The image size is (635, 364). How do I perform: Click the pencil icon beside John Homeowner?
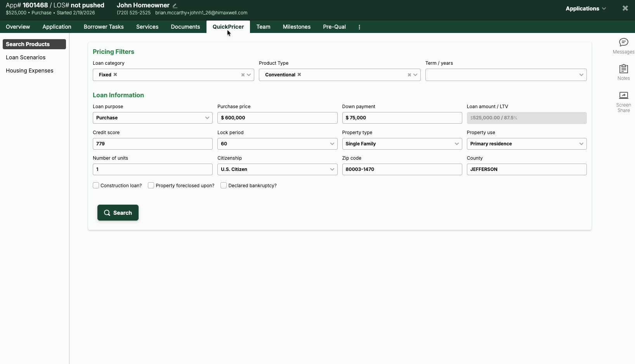tap(175, 5)
